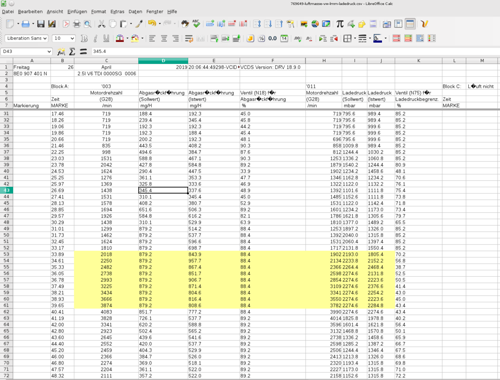Click the Copy icon
This screenshot has height=380, width=500.
click(113, 24)
